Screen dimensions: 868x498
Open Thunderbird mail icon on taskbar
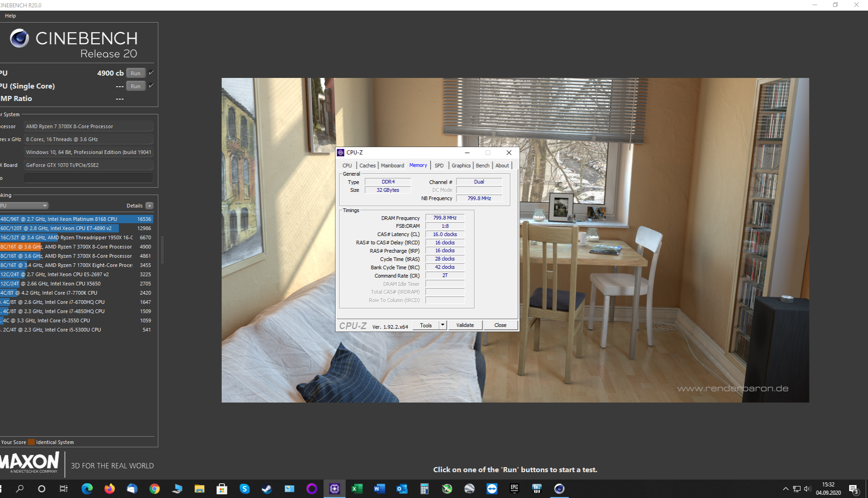point(132,489)
